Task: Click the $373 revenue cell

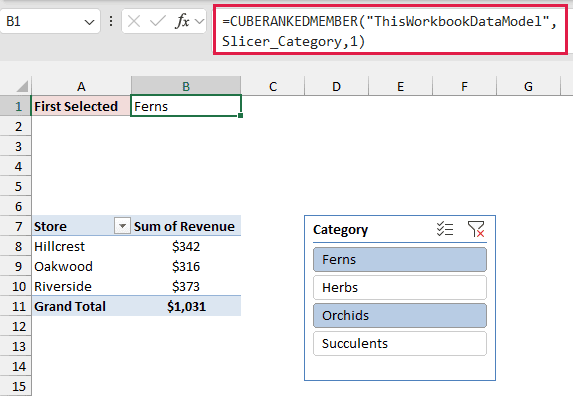Action: pos(186,286)
